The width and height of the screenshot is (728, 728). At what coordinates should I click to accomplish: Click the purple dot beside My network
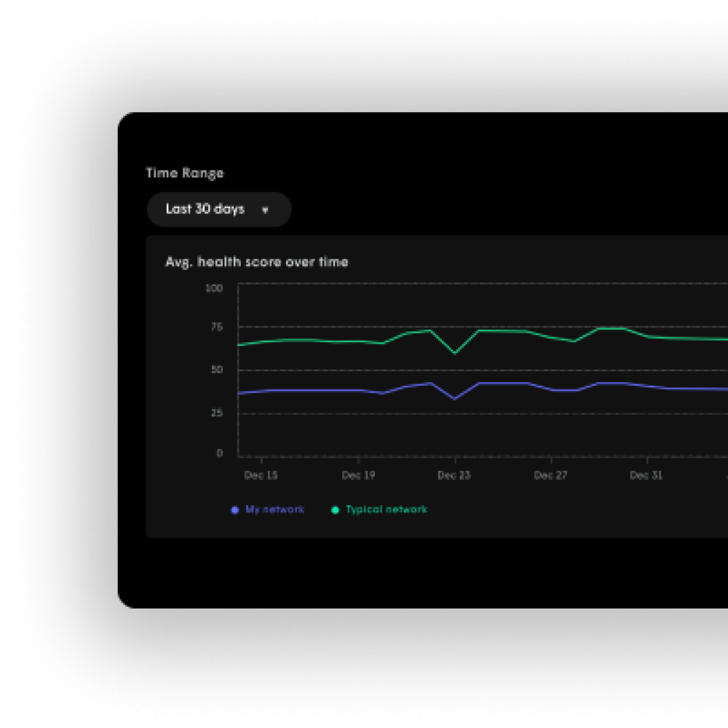click(234, 510)
